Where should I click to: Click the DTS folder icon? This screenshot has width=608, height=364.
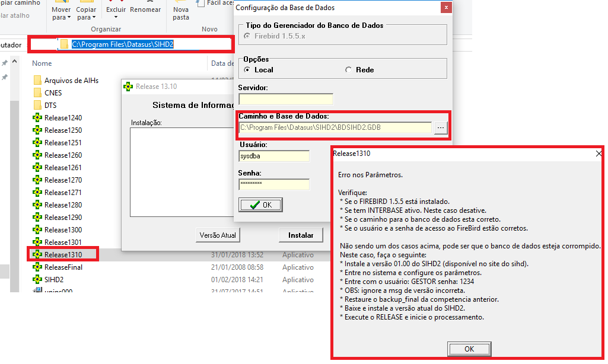click(37, 106)
